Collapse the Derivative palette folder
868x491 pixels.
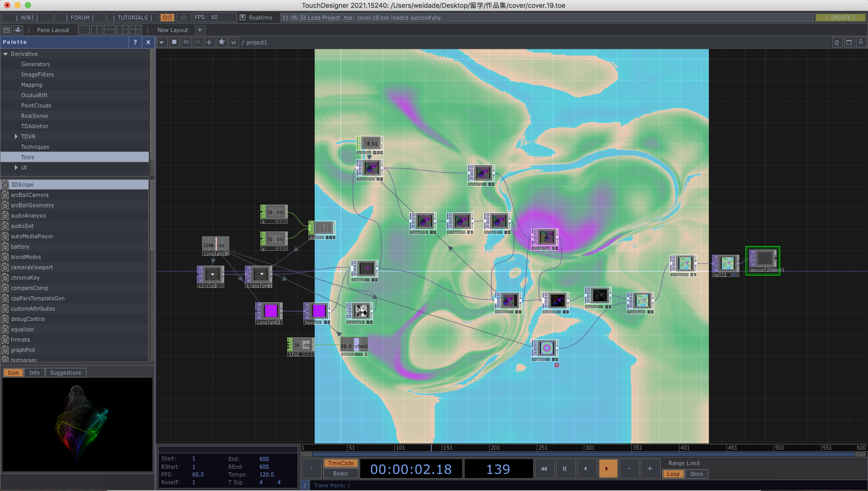[x=6, y=54]
